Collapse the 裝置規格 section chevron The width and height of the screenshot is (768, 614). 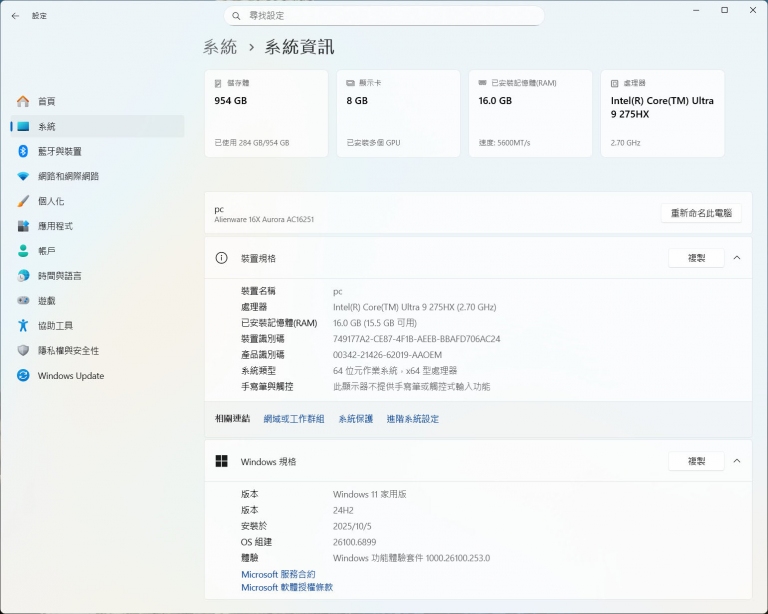pyautogui.click(x=737, y=258)
